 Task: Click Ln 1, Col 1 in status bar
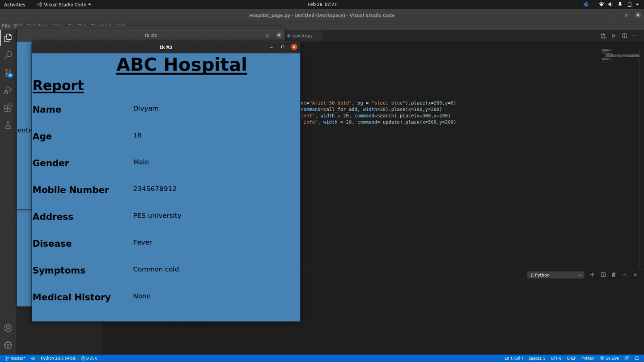514,358
